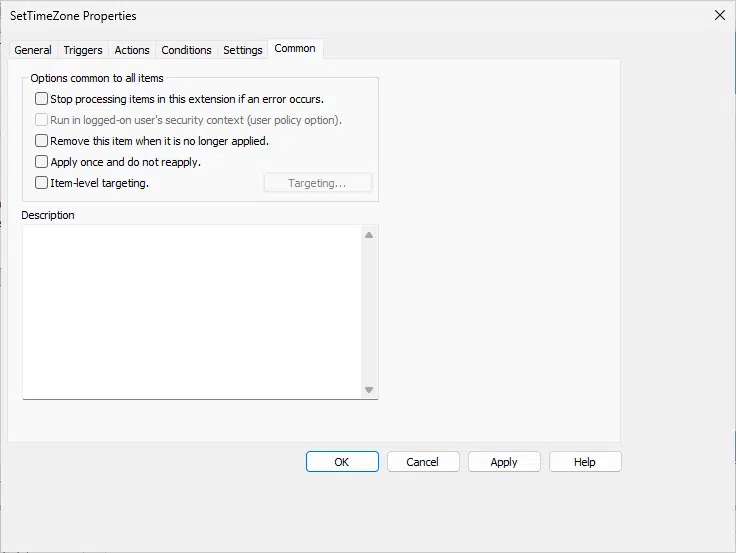
Task: Click inside the Description text box
Action: pos(192,312)
